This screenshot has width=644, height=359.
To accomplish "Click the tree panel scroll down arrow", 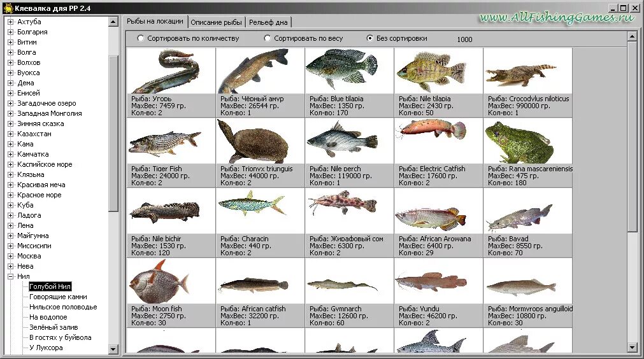I will point(113,349).
